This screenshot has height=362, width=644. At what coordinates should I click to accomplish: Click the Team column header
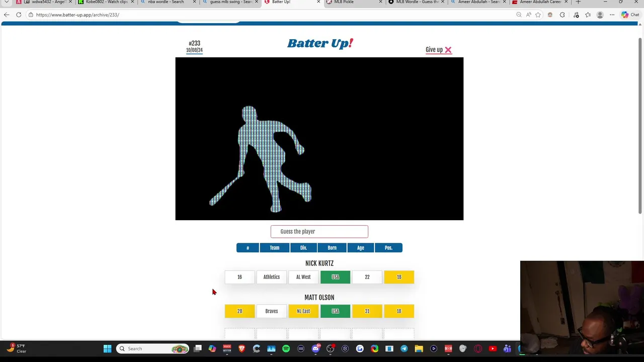point(274,248)
